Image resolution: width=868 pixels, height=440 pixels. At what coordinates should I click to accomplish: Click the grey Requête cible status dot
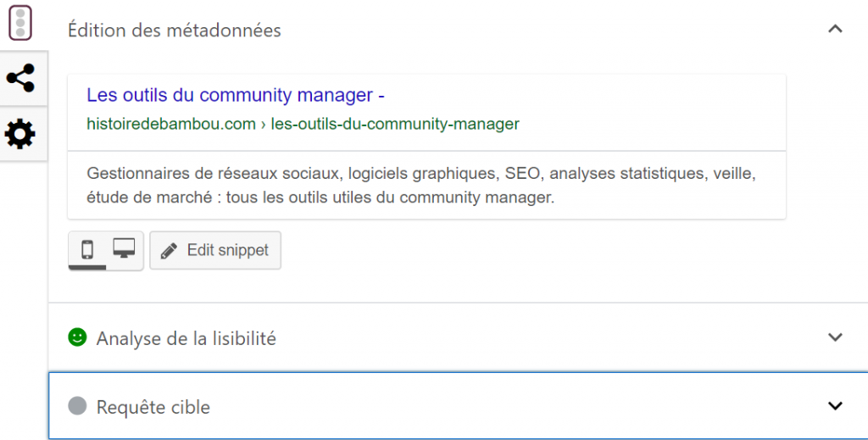(x=77, y=406)
